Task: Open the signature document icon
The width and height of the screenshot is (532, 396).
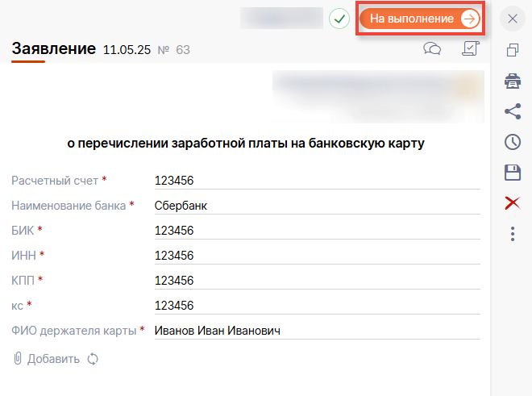Action: 470,49
